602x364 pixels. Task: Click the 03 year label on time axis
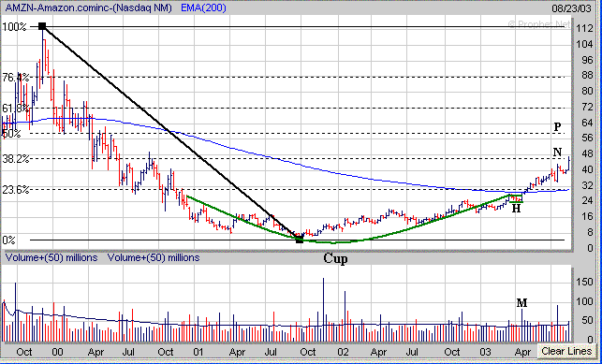[485, 352]
